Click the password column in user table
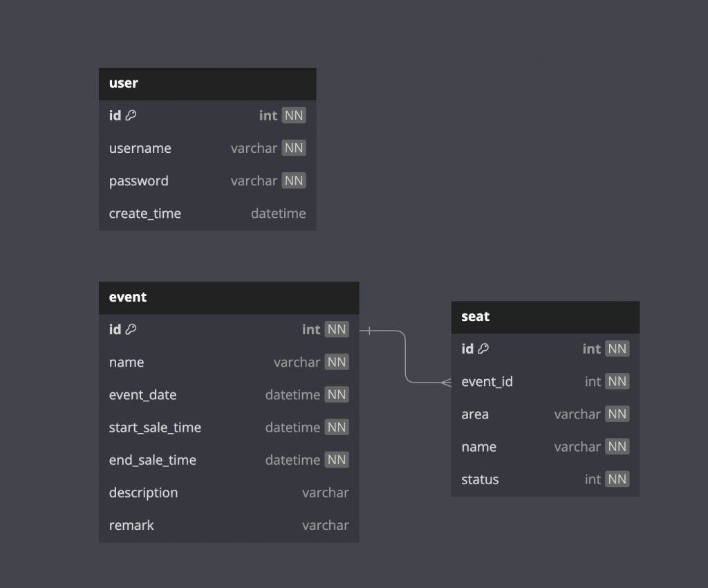 207,181
